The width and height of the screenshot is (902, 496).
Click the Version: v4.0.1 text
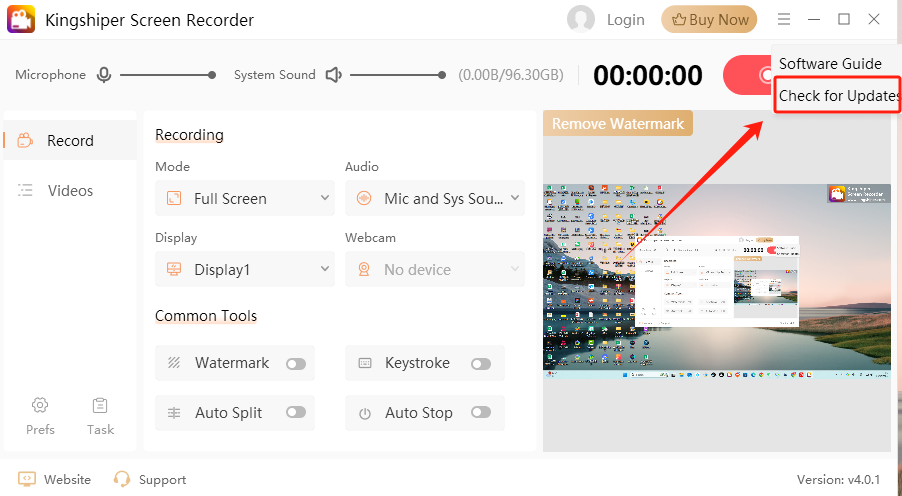(x=838, y=479)
